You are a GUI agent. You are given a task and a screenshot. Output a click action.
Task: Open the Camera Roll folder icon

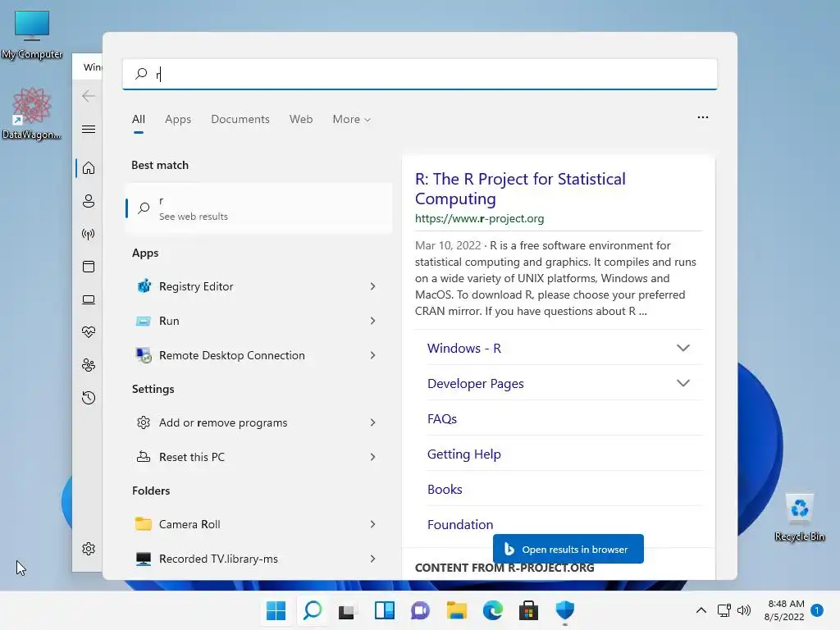pyautogui.click(x=143, y=524)
